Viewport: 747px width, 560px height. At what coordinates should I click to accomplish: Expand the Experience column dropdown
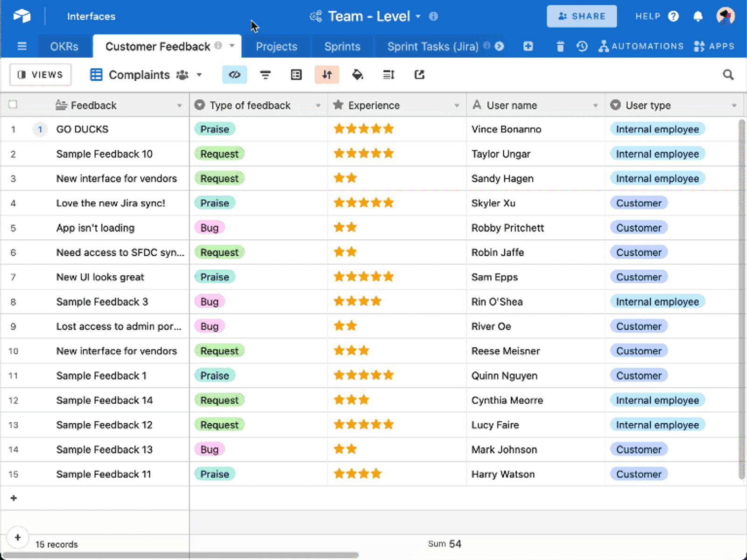(457, 105)
